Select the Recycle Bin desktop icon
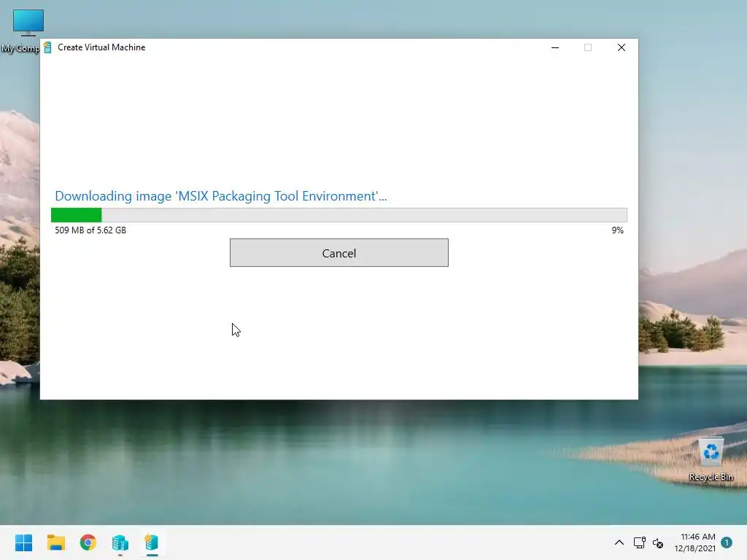The height and width of the screenshot is (560, 747). coord(711,459)
